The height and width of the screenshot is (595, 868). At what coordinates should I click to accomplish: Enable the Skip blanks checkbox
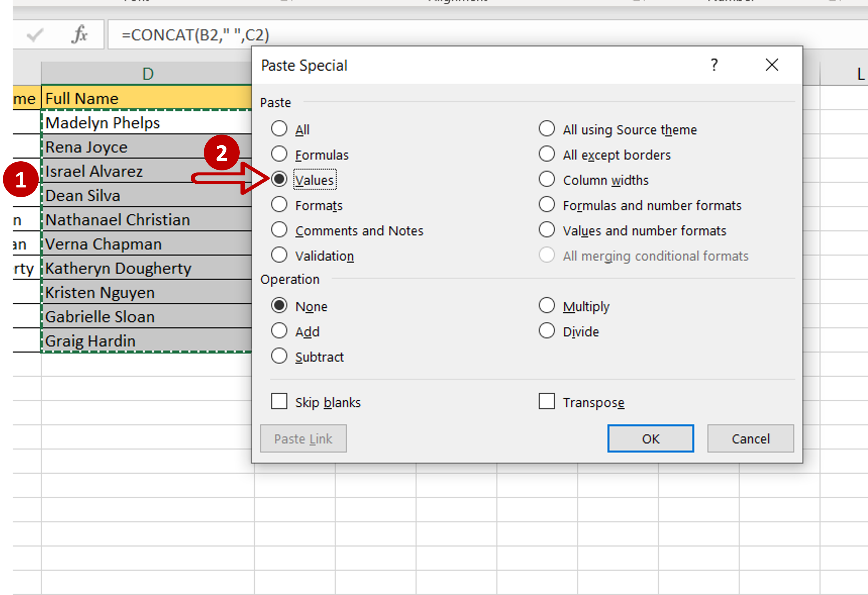tap(279, 402)
